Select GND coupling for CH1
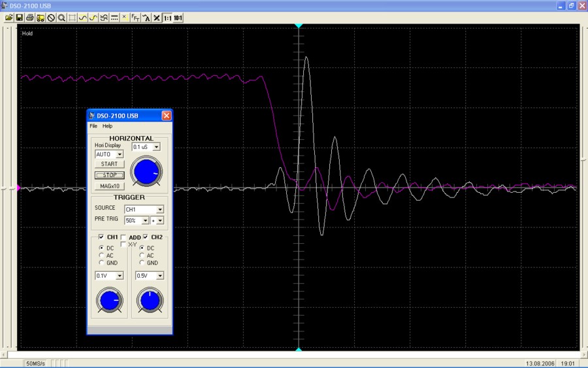Screen dimensions: 588x368 101,263
